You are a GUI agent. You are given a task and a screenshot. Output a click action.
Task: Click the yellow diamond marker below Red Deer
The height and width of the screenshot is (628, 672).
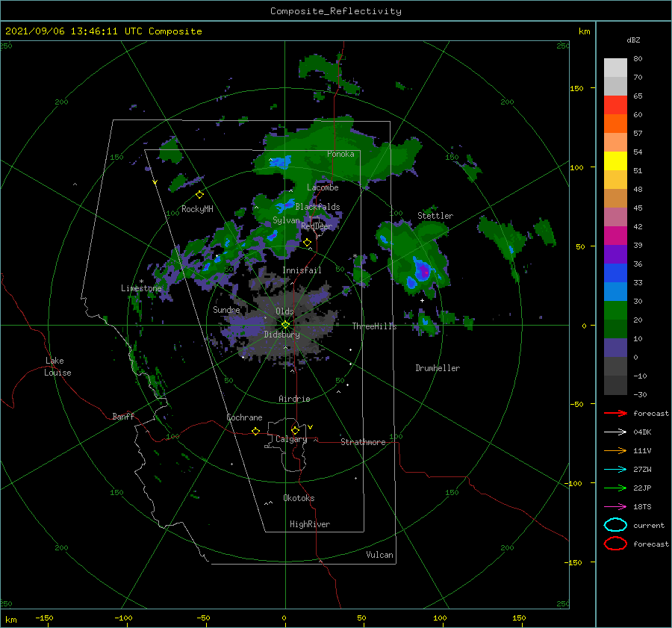pyautogui.click(x=307, y=243)
